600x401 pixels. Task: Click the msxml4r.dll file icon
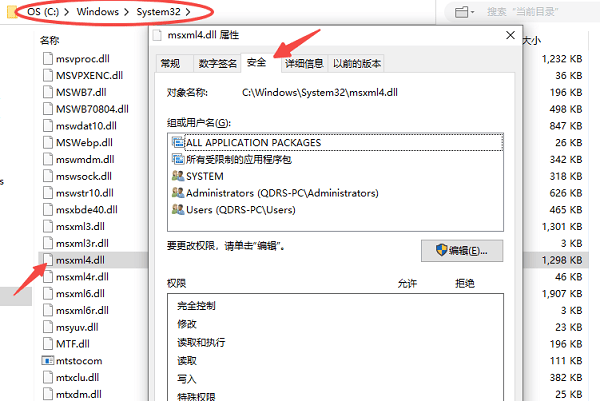coord(48,277)
